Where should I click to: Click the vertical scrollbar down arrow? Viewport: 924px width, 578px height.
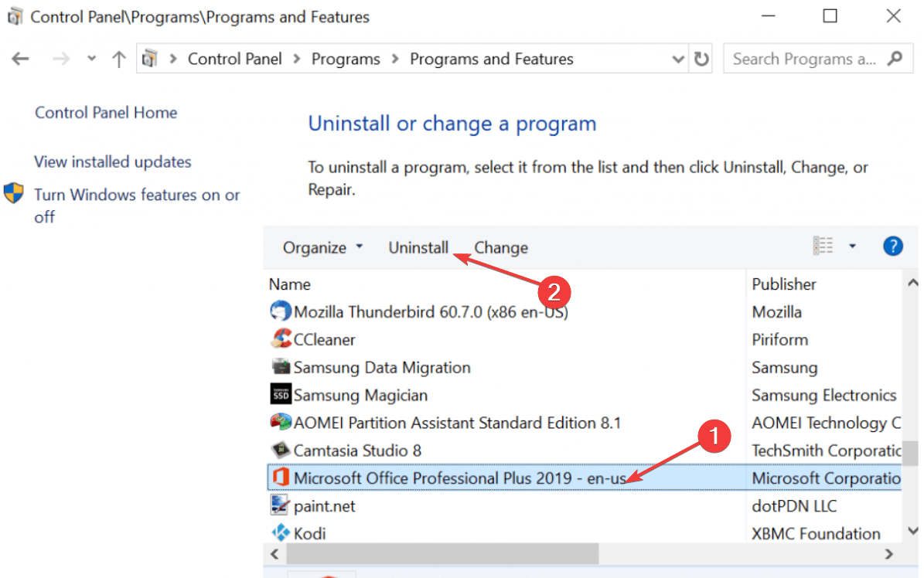coord(912,531)
